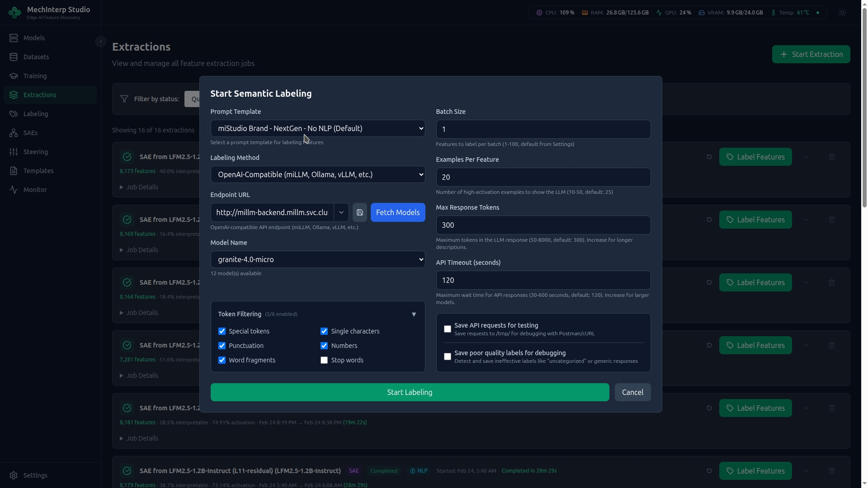Click completed check icon on the L11-residual extraction
This screenshot has width=868, height=488.
pos(127,471)
